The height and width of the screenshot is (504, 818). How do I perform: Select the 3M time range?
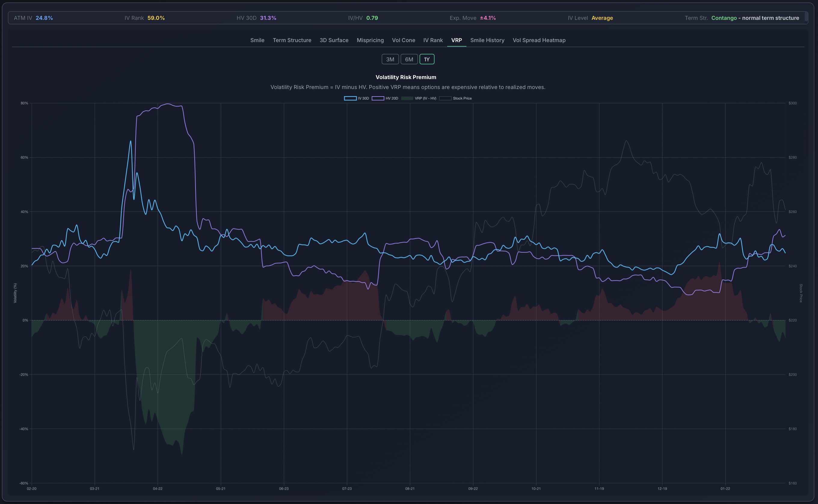click(390, 59)
